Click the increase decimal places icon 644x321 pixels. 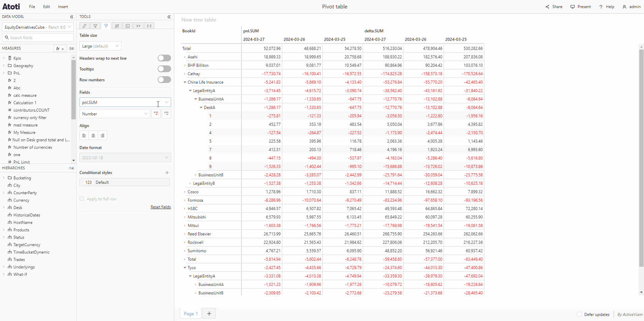pyautogui.click(x=166, y=114)
